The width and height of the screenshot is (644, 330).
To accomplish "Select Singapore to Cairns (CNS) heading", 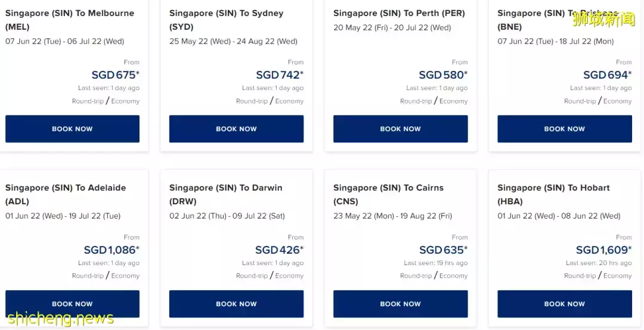I will 388,194.
